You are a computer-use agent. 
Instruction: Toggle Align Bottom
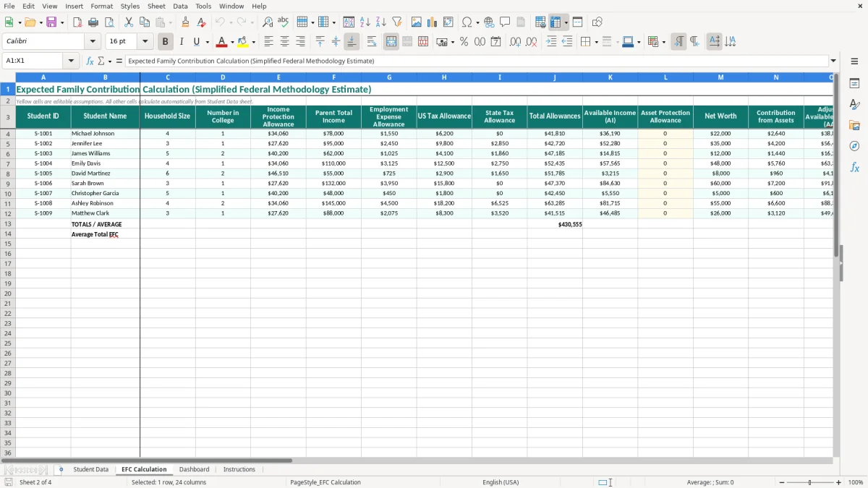click(x=352, y=42)
